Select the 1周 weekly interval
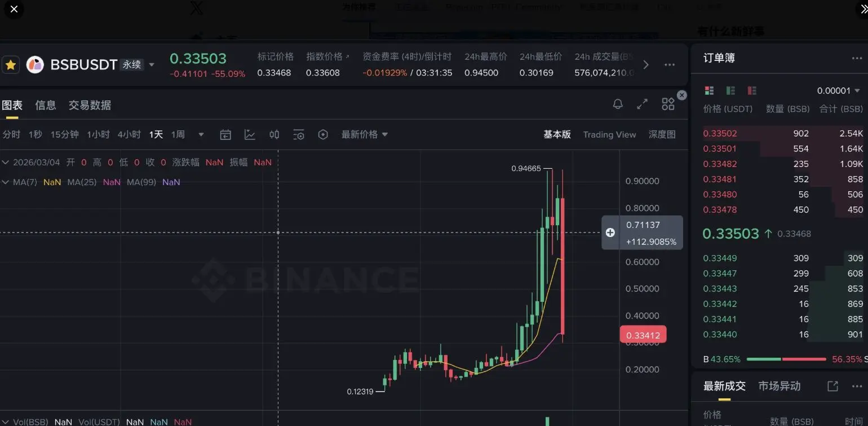 178,134
